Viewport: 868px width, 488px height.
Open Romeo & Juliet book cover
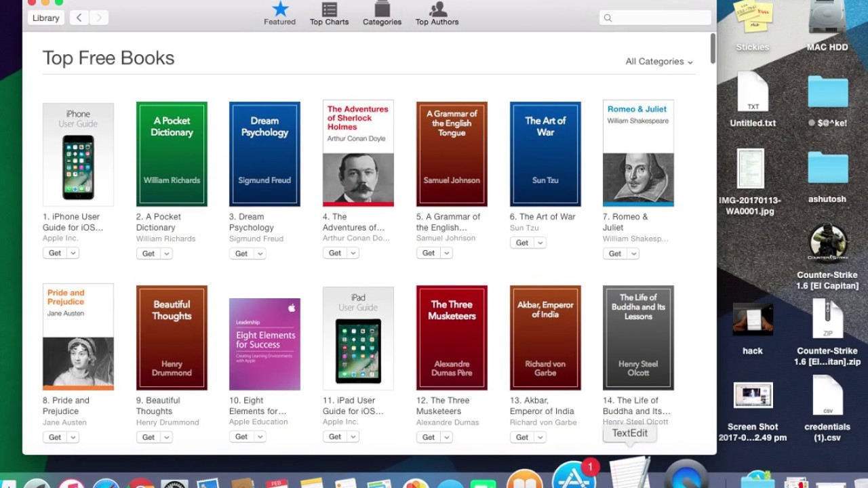point(638,154)
